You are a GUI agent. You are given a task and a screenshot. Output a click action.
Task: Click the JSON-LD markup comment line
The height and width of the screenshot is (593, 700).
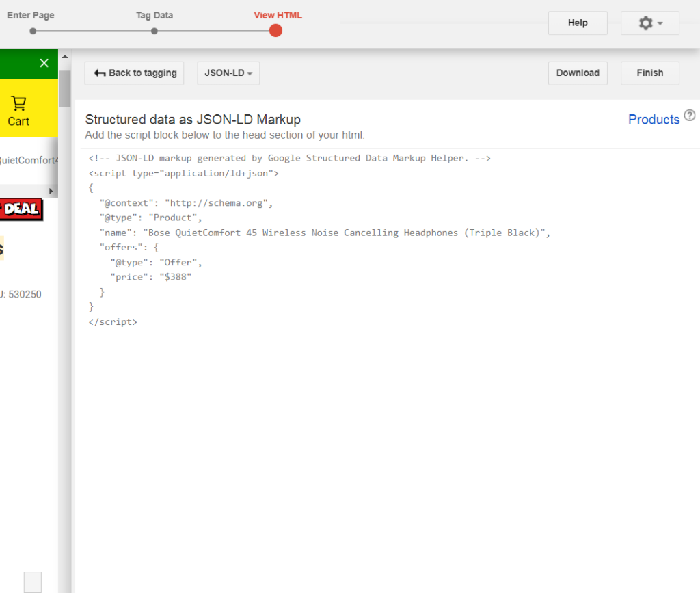pyautogui.click(x=289, y=158)
